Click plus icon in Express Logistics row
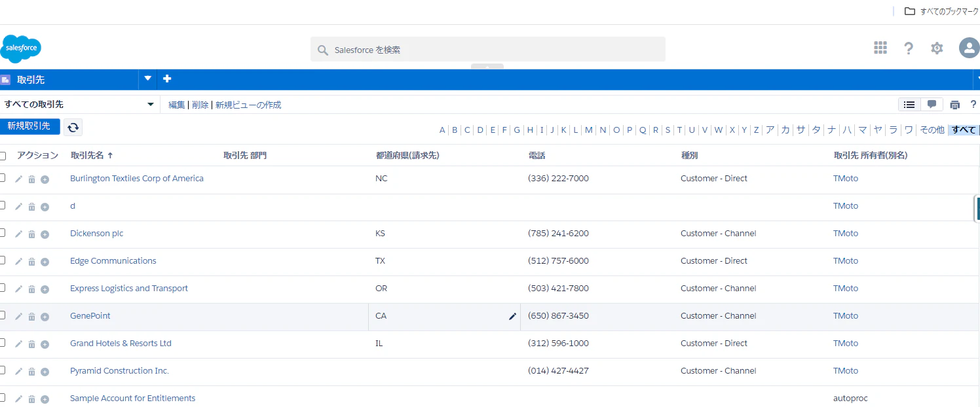980x407 pixels. [45, 289]
